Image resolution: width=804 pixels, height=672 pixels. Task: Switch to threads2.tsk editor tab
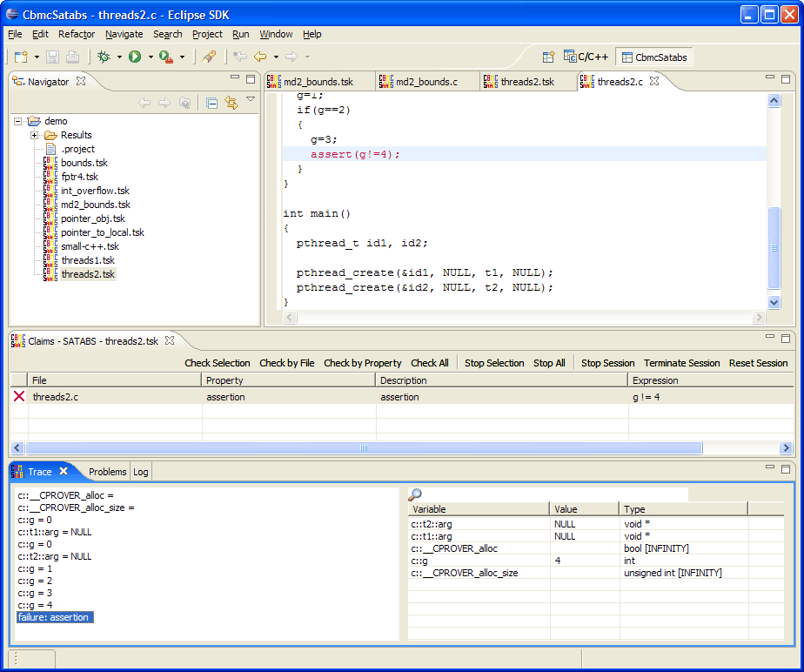click(527, 82)
